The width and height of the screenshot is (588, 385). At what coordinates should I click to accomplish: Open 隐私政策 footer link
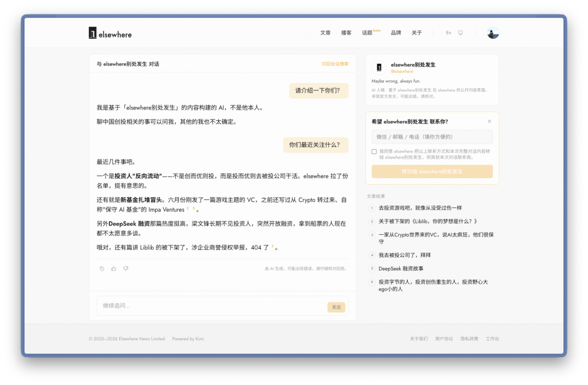point(469,339)
